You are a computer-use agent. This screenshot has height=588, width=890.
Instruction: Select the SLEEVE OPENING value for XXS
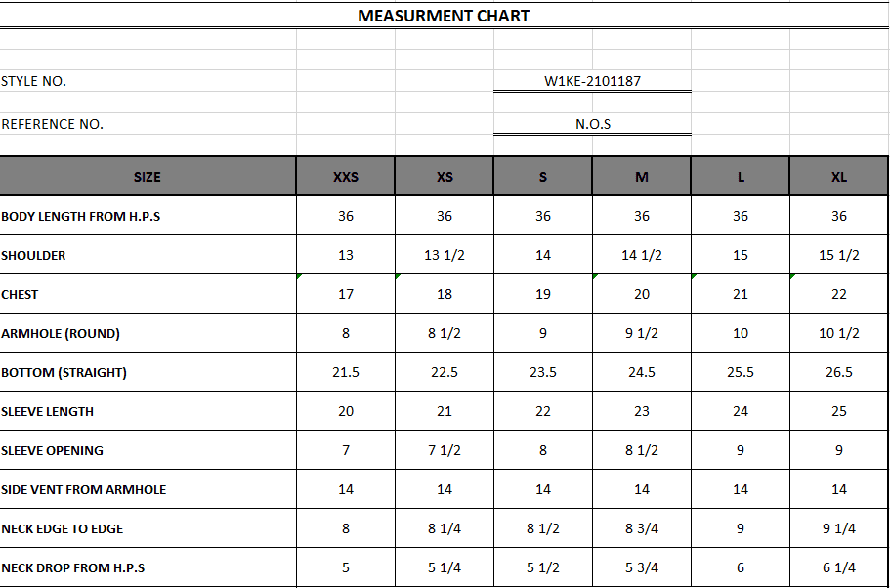click(x=346, y=450)
